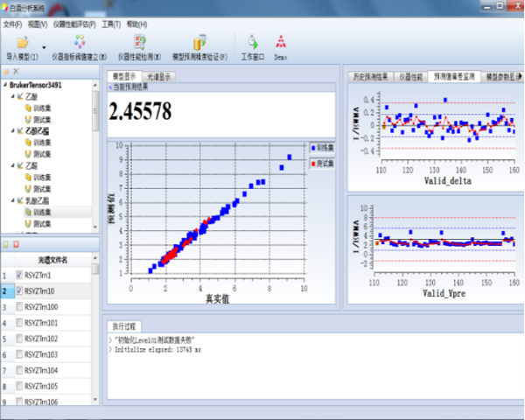Screen dimensions: 525x420
Task: Select the 仪器性能 tab
Action: 410,77
